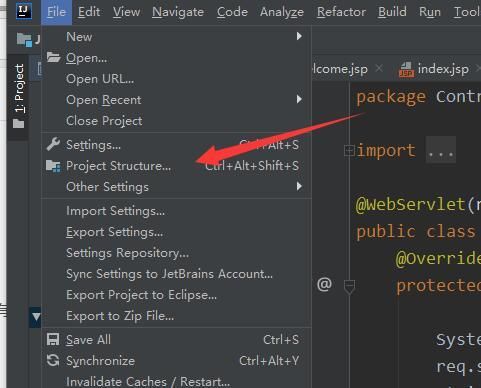Open the View menu
481x388 pixels.
point(126,12)
